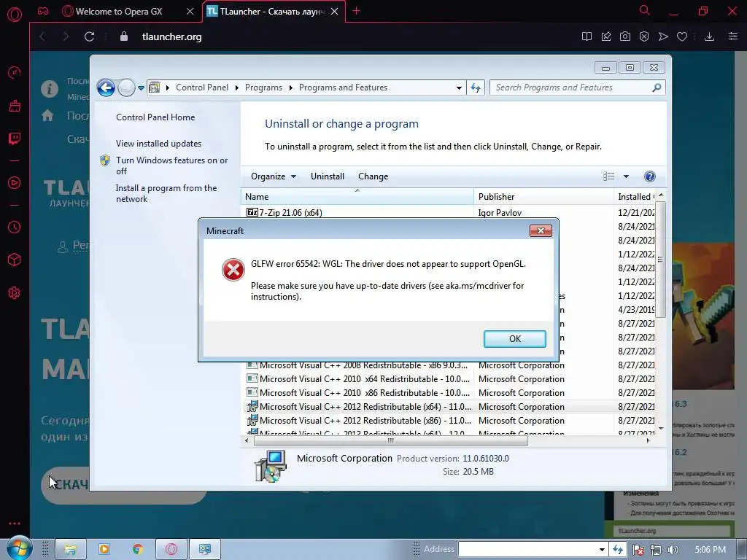747x560 pixels.
Task: Expand more view options arrow
Action: point(626,176)
